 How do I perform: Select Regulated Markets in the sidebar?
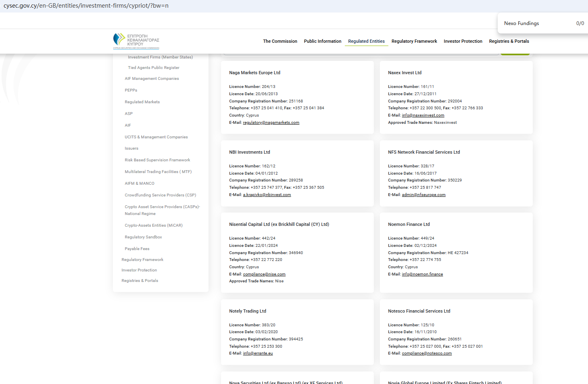[x=142, y=102]
